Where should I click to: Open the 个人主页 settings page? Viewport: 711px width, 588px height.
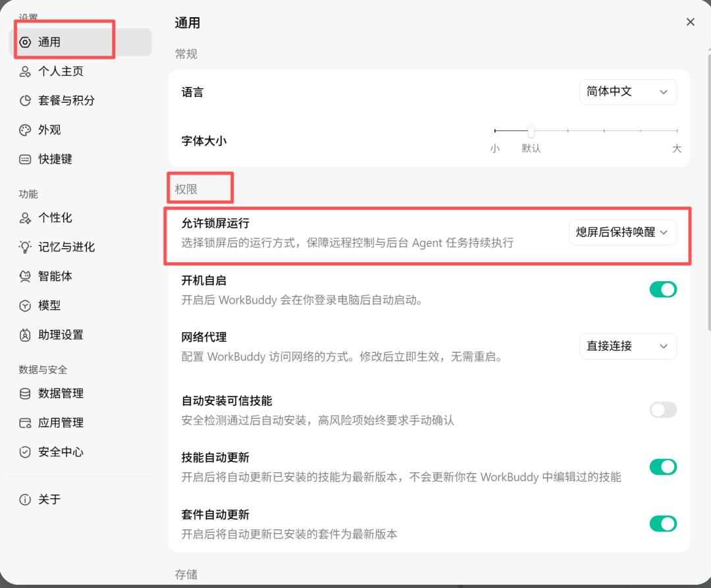point(80,72)
